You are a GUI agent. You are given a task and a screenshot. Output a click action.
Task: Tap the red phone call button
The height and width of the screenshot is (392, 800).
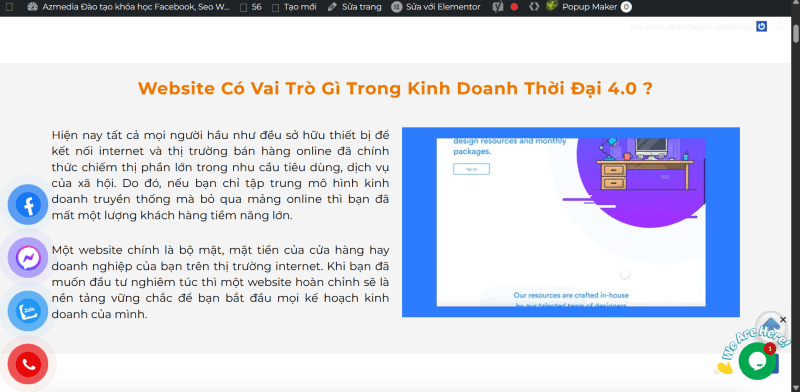click(x=28, y=364)
